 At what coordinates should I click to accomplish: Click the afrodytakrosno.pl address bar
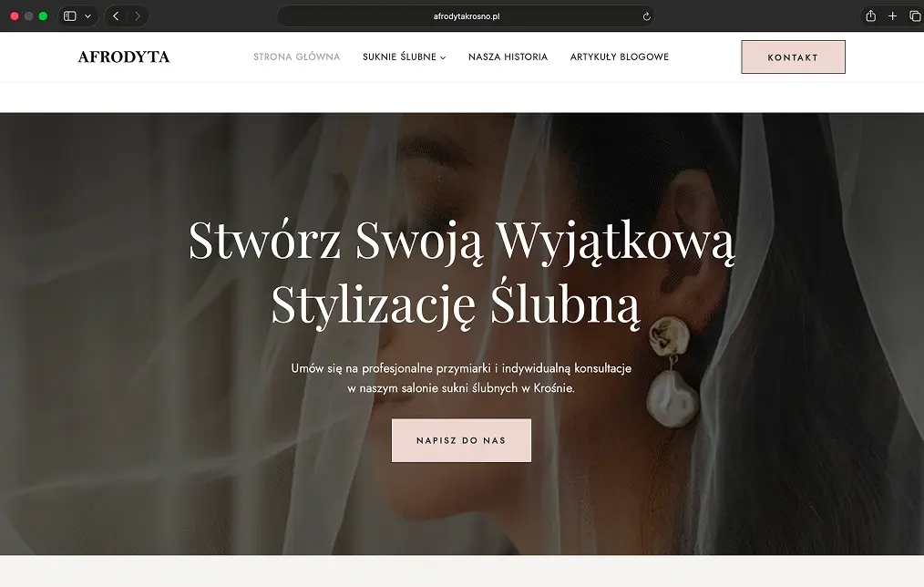click(x=466, y=16)
